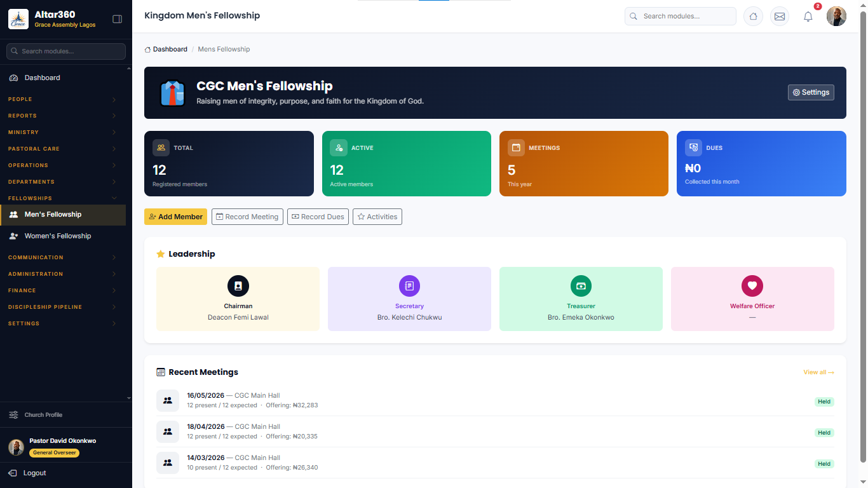
Task: Click the Welfare Officer heart icon
Action: 752,286
